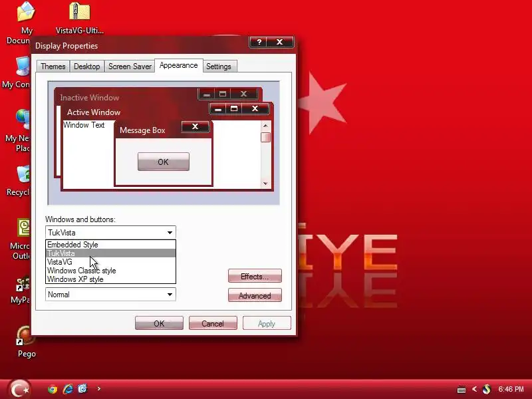532x399 pixels.
Task: Select the Appearance tab
Action: (x=179, y=65)
